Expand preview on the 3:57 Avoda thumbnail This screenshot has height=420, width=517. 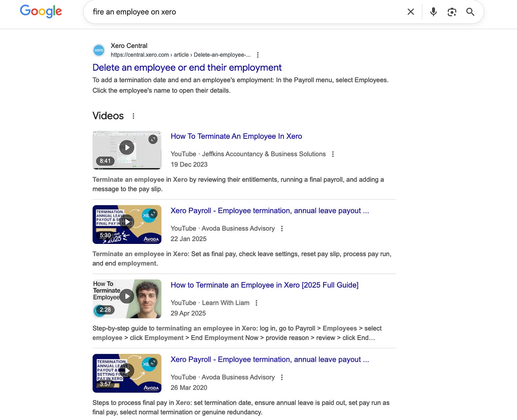pos(153,362)
